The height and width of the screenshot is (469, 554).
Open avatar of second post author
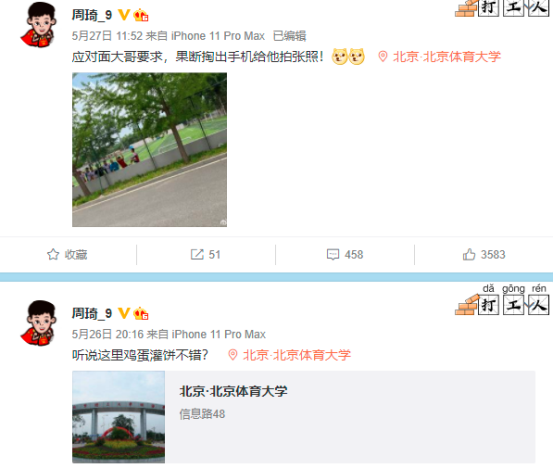(x=39, y=323)
